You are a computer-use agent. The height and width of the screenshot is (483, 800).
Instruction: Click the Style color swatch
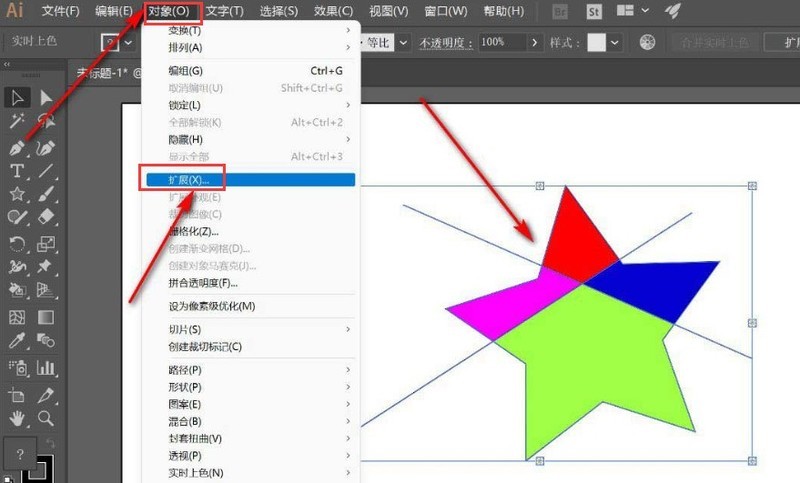click(x=596, y=43)
